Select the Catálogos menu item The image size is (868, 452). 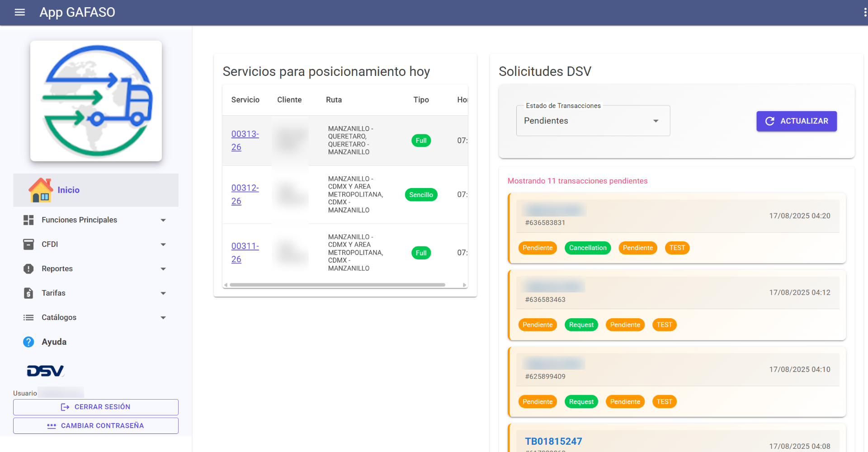click(x=59, y=318)
